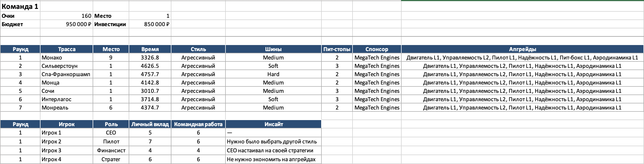Click the upgrades cell containing "Пит-бокс L1"
This screenshot has height=164, width=644.
click(522, 58)
